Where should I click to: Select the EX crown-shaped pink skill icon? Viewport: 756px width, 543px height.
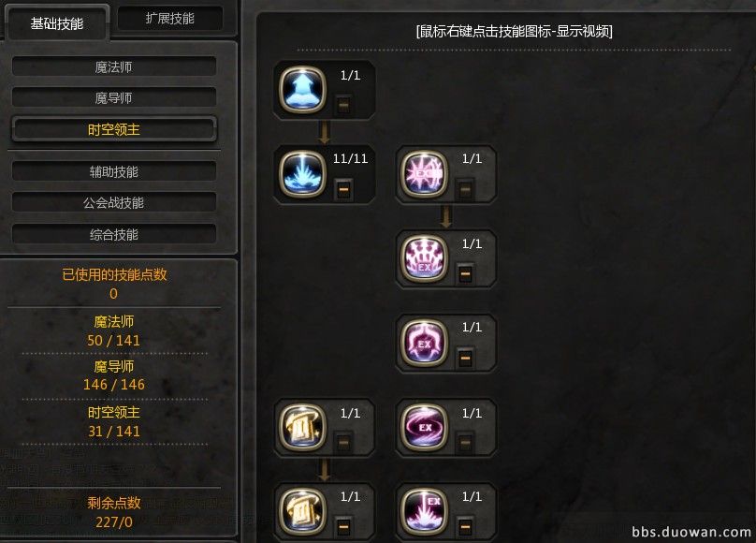[424, 258]
